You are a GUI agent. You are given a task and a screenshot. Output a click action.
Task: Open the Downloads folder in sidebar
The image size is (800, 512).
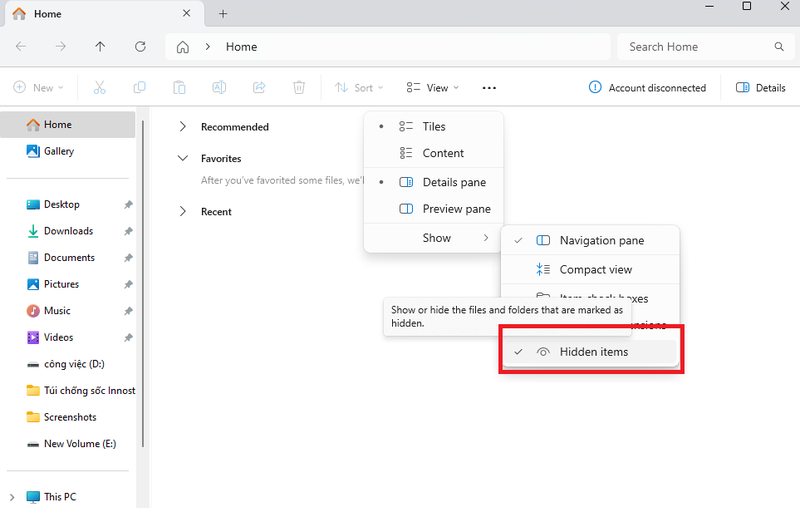68,231
